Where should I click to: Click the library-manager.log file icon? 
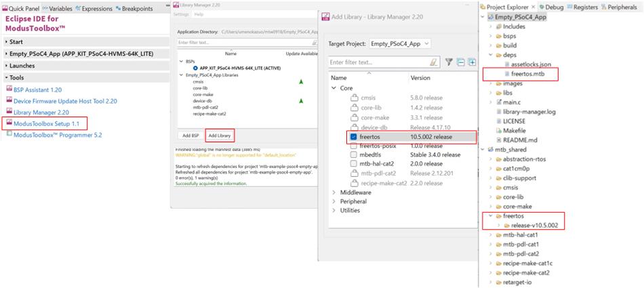pos(500,112)
